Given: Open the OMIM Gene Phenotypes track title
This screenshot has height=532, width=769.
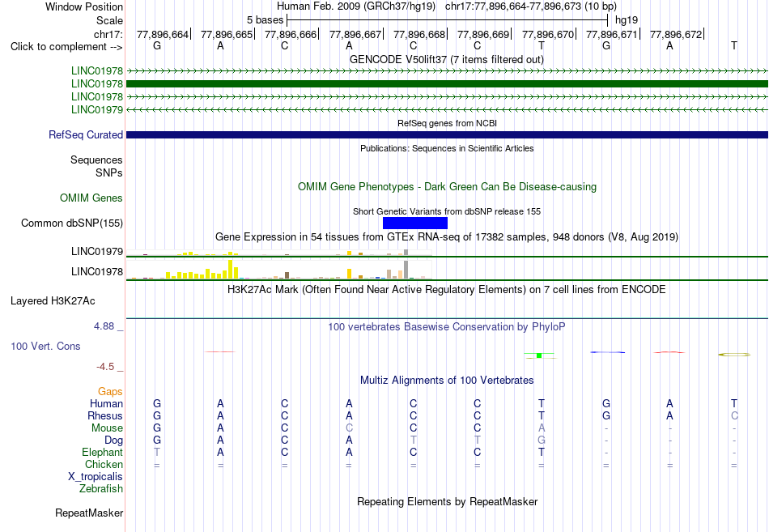Looking at the screenshot, I should [447, 186].
